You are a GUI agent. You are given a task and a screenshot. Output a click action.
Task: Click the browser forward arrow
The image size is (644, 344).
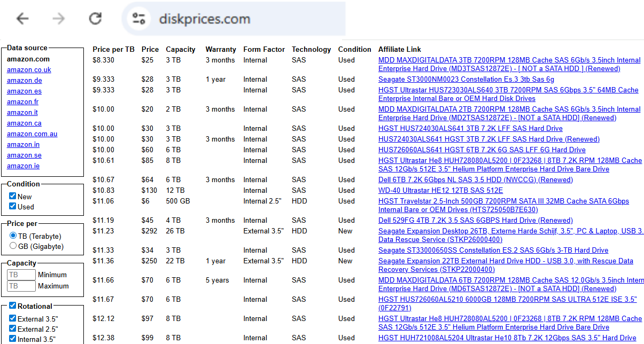coord(58,19)
